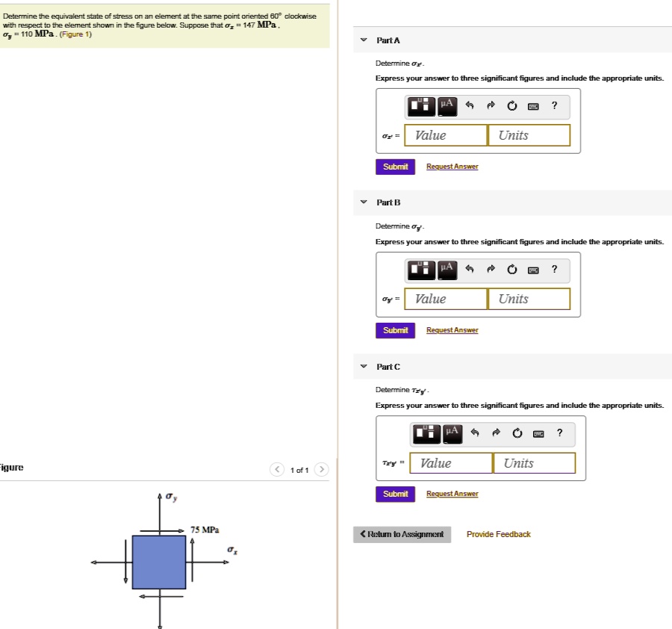The width and height of the screenshot is (672, 629).
Task: Click the reset icon in Part A toolbar
Action: point(512,107)
